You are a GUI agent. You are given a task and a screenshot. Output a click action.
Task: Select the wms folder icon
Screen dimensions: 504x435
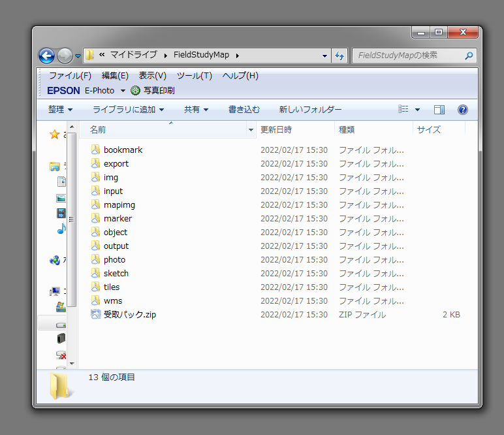(95, 300)
